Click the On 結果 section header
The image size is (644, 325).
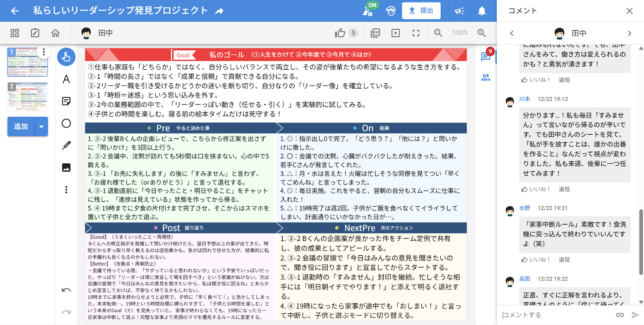pyautogui.click(x=371, y=128)
